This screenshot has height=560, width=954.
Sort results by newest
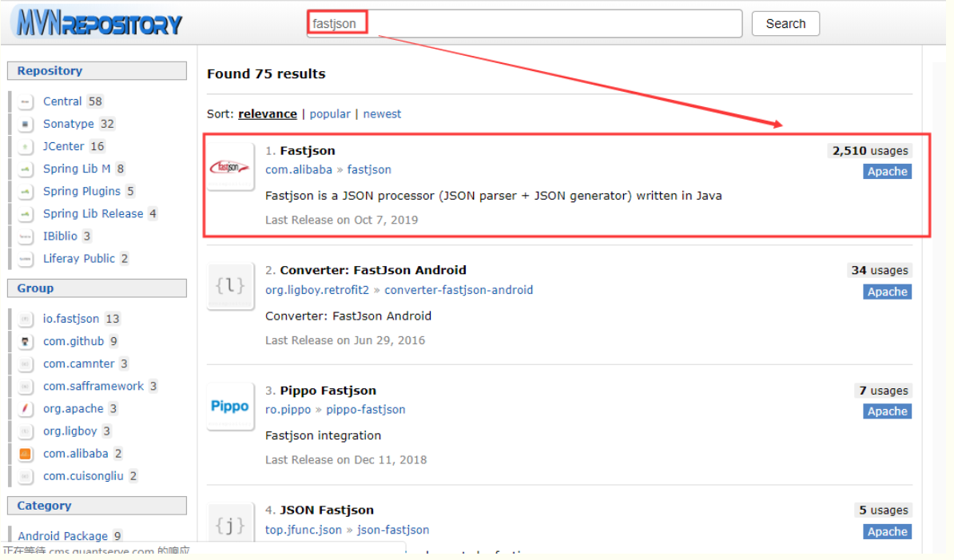382,113
